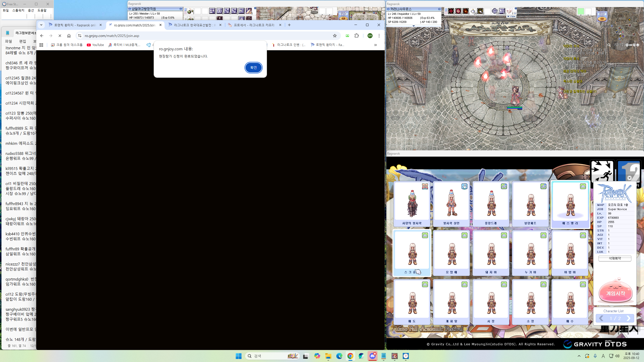Open Chrome home page button
Screen dimensions: 644x362
[69, 36]
